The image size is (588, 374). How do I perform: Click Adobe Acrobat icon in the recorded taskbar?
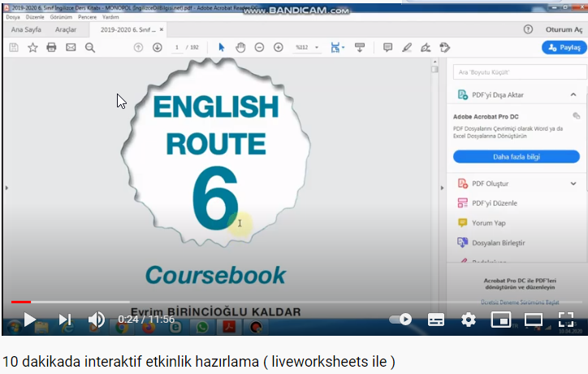pyautogui.click(x=229, y=327)
